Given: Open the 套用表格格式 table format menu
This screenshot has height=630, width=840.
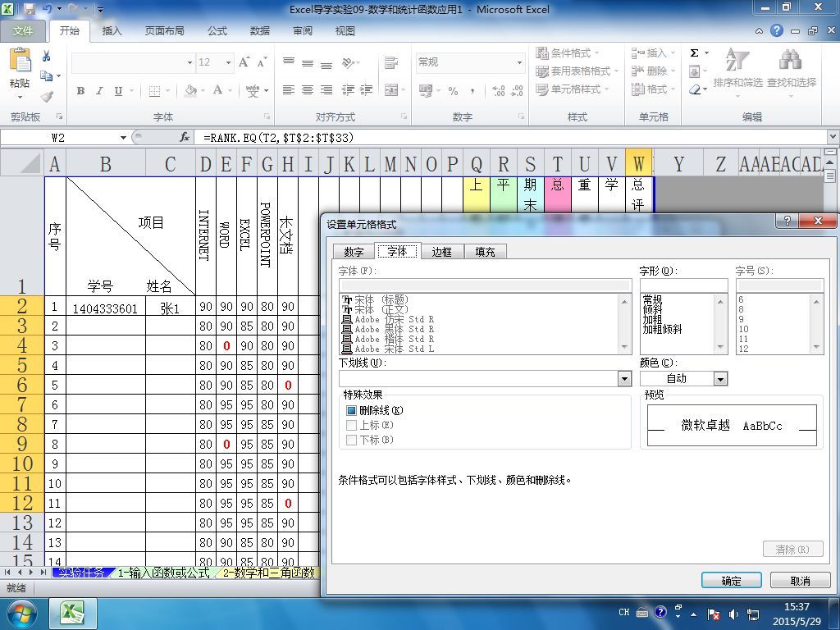Looking at the screenshot, I should tap(577, 71).
